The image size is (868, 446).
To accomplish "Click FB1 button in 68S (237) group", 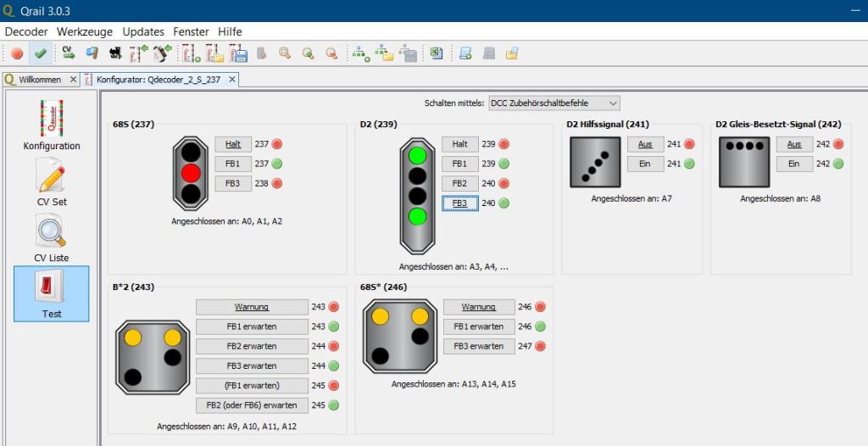I will pyautogui.click(x=233, y=164).
